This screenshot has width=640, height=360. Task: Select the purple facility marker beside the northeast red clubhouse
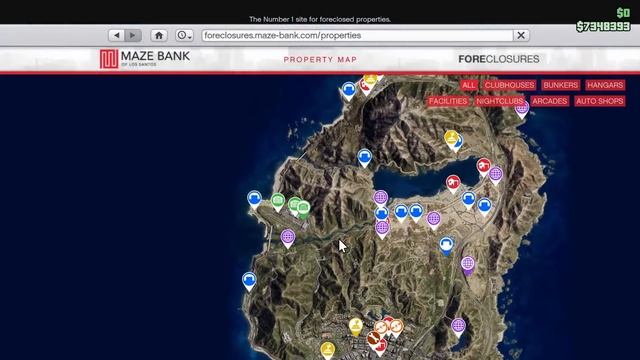tap(496, 175)
